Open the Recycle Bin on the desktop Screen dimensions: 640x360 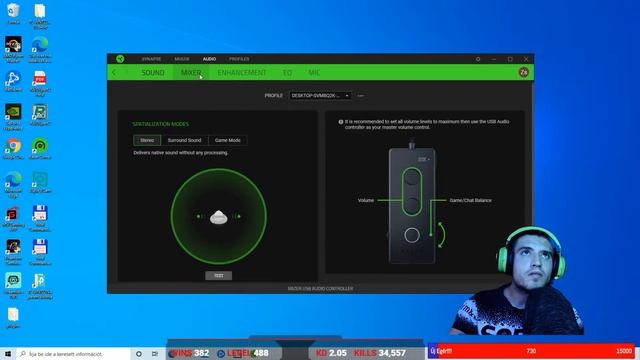click(x=13, y=12)
